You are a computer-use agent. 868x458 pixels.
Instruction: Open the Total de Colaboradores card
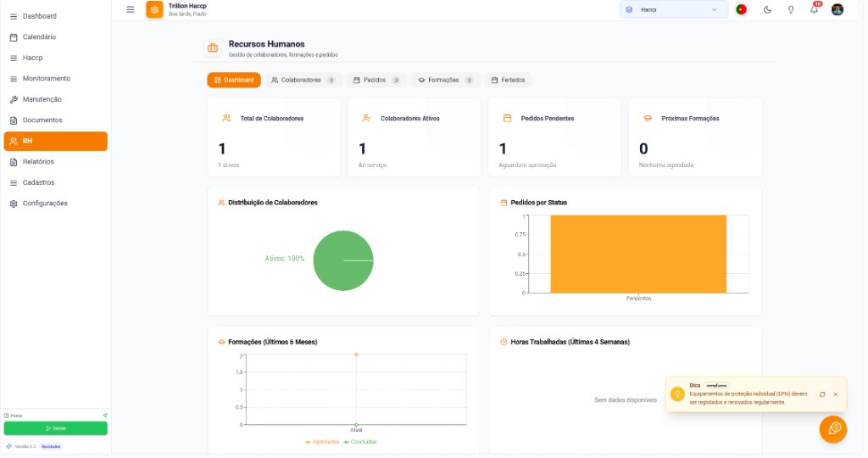pyautogui.click(x=274, y=137)
